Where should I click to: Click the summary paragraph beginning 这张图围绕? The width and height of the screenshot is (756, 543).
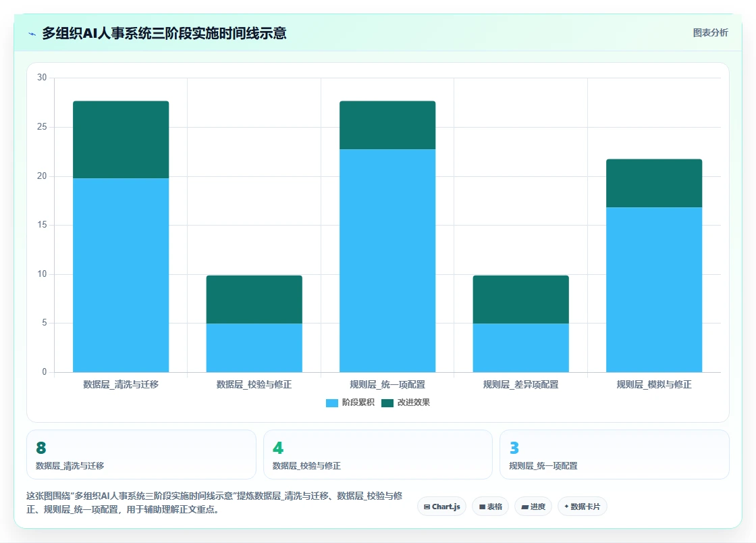pyautogui.click(x=215, y=502)
